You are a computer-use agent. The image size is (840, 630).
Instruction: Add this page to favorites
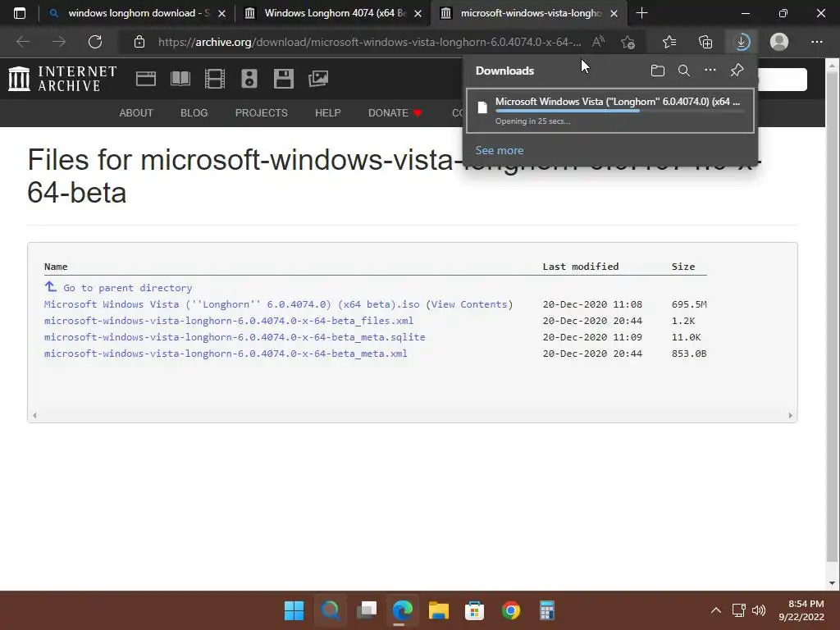point(628,42)
